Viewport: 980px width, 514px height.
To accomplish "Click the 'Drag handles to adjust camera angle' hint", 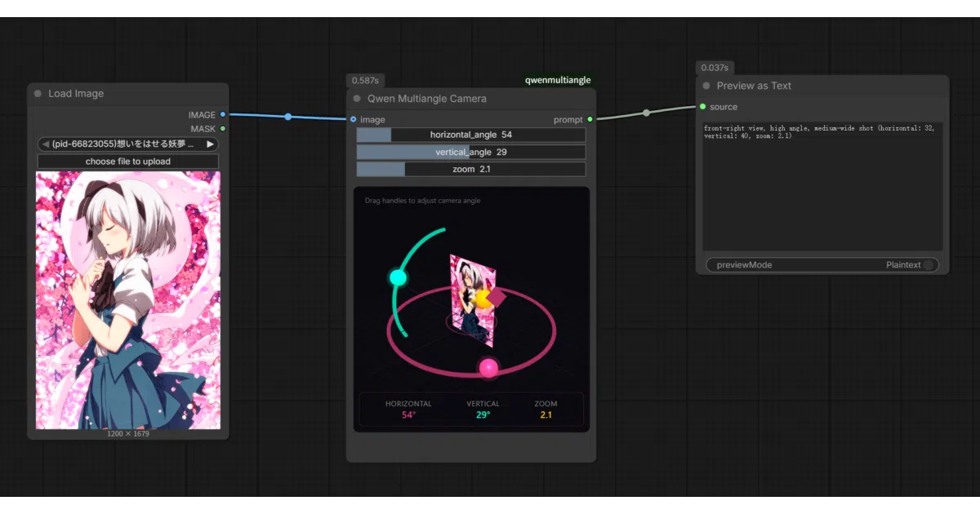I will click(x=422, y=201).
